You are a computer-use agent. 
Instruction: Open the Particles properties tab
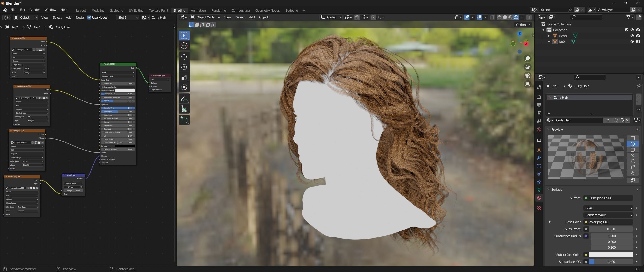pyautogui.click(x=539, y=166)
